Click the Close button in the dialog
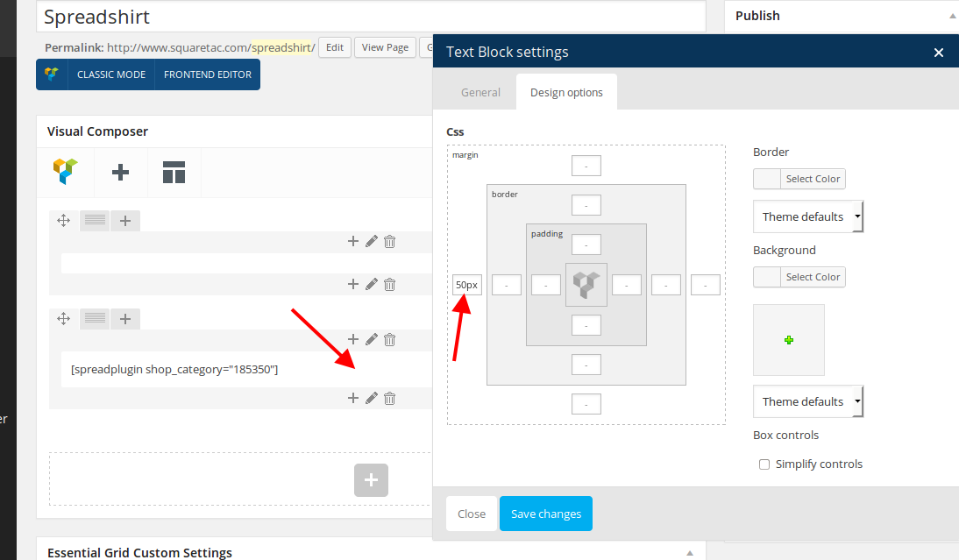The width and height of the screenshot is (959, 560). [x=472, y=514]
